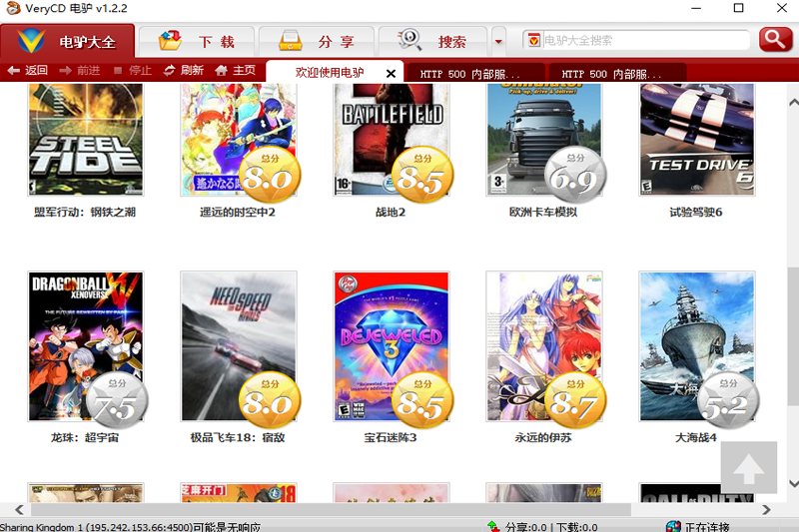Viewport: 799px width, 532px height.
Task: Go forward with 前进 button
Action: coord(80,70)
